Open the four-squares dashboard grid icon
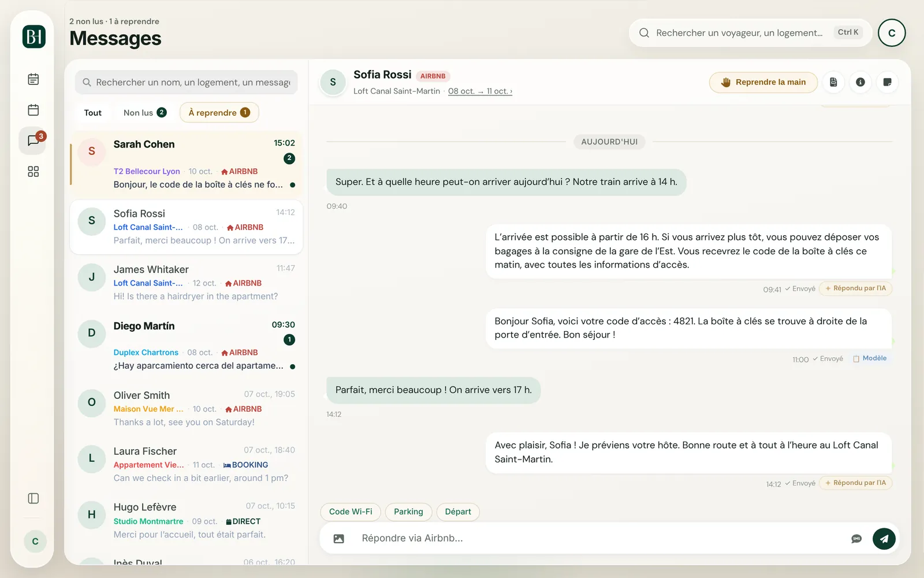 [x=33, y=172]
